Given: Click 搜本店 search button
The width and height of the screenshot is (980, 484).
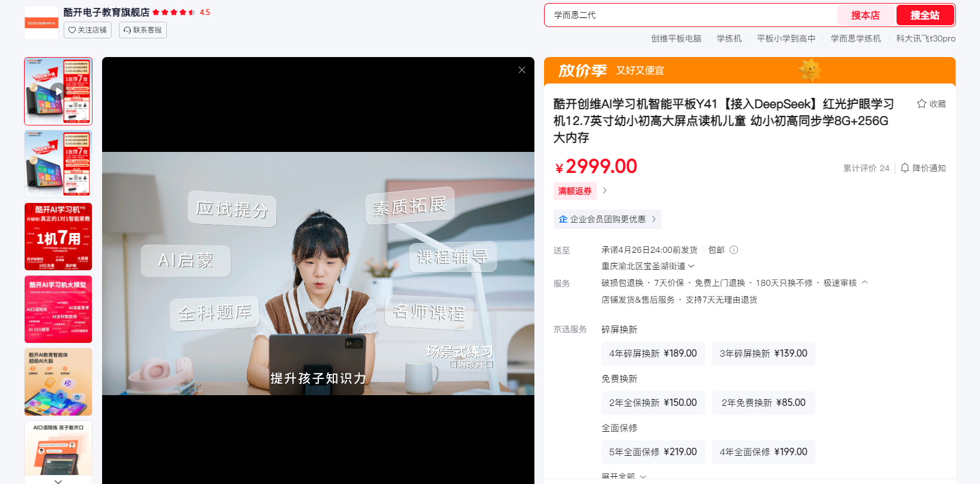Looking at the screenshot, I should [x=865, y=16].
